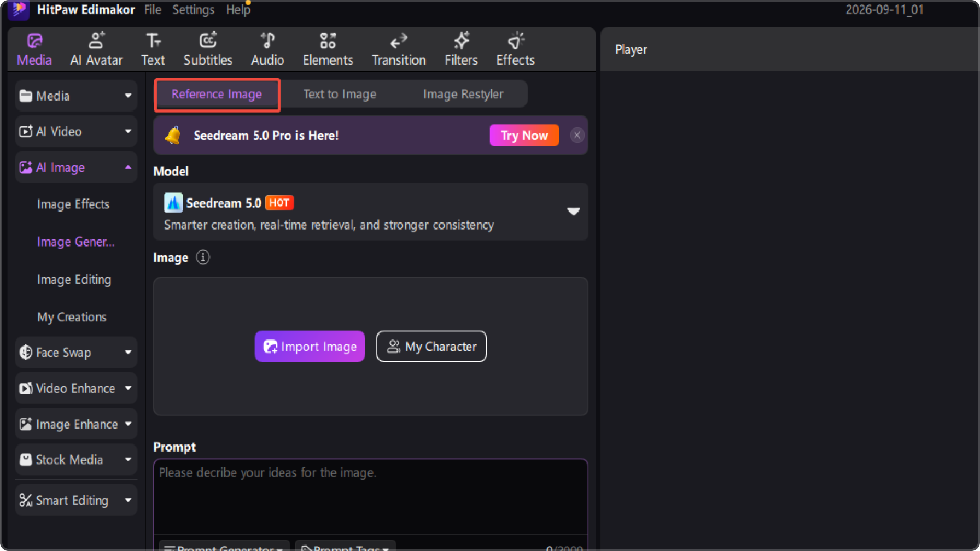Open the Subtitles tool
Image resolution: width=980 pixels, height=551 pixels.
click(x=208, y=49)
